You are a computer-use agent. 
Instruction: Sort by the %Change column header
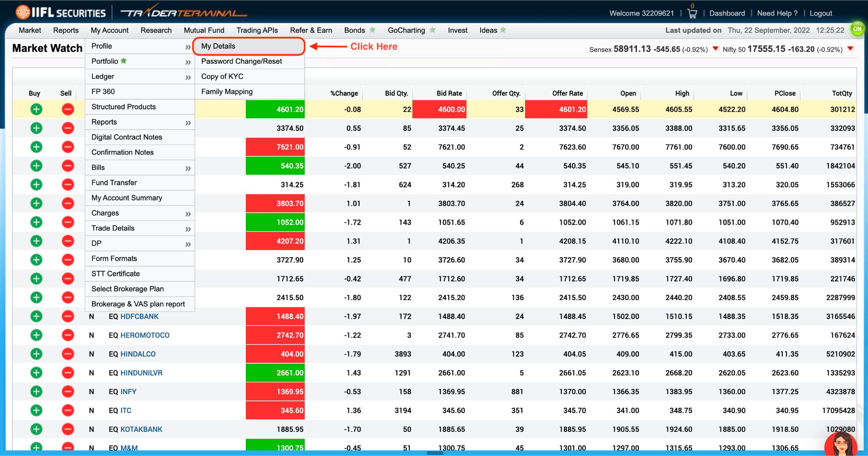(x=344, y=93)
